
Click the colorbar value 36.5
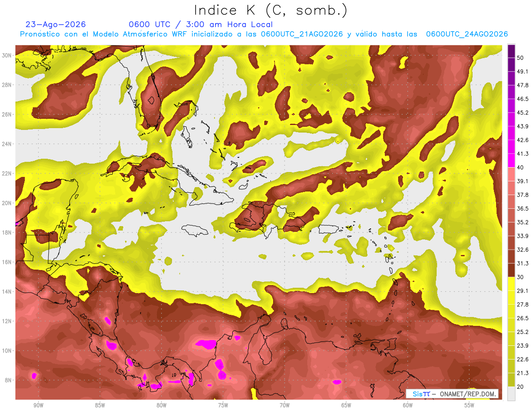click(x=523, y=208)
